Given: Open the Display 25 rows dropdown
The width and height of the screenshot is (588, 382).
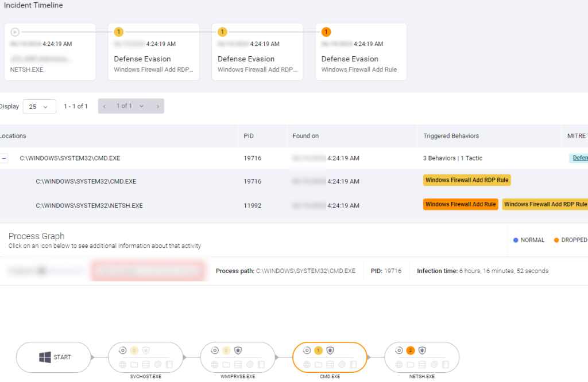Looking at the screenshot, I should (39, 107).
